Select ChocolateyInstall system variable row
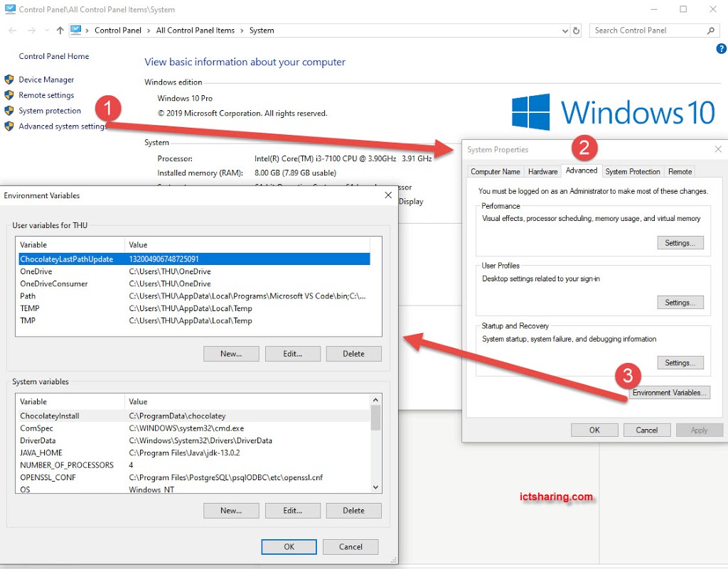 pyautogui.click(x=194, y=416)
